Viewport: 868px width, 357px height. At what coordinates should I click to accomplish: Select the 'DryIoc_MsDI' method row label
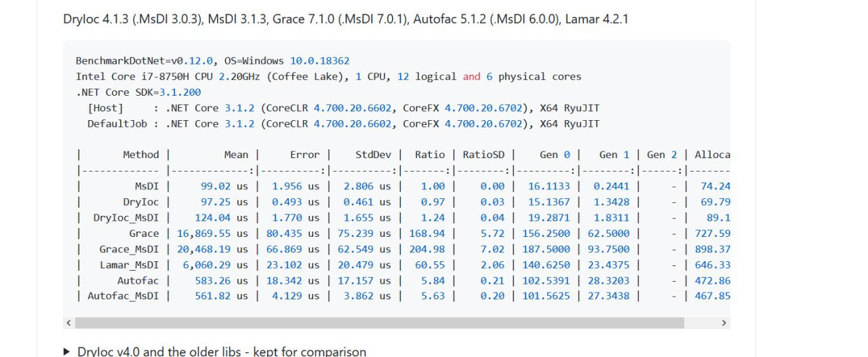[126, 218]
